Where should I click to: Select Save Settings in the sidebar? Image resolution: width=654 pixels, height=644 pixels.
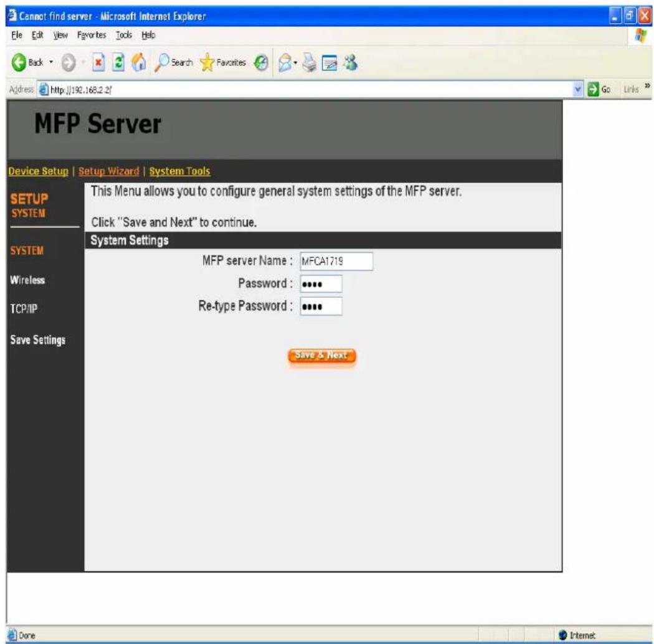[37, 340]
